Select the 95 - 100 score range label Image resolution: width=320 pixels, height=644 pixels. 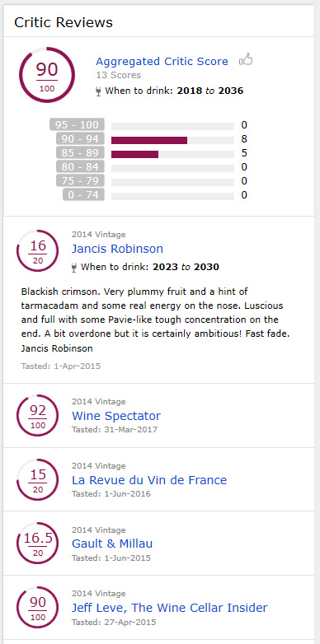click(77, 125)
